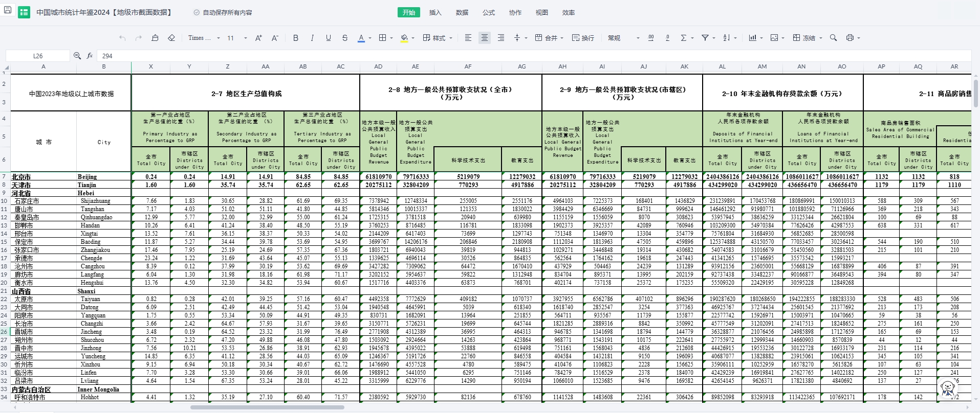The width and height of the screenshot is (980, 413).
Task: Switch to the 开始 tab
Action: (x=409, y=12)
